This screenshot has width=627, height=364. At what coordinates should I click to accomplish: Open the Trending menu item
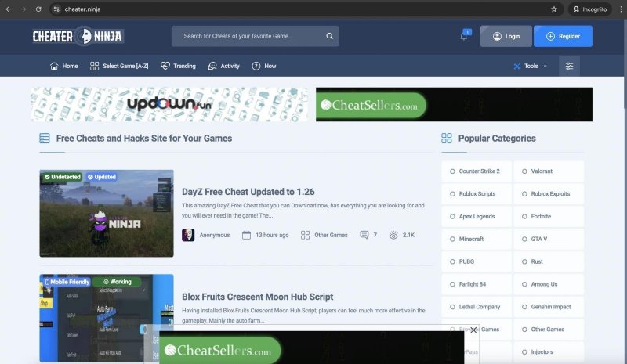[178, 66]
